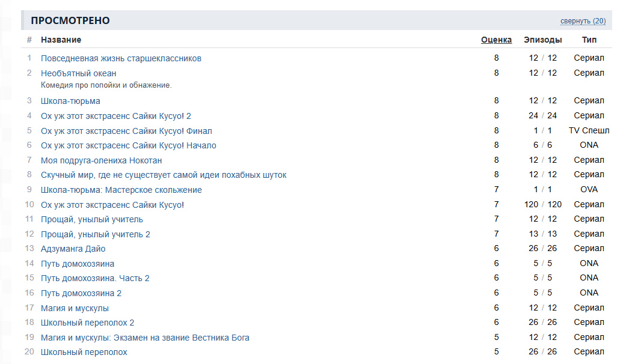This screenshot has width=635, height=364.
Task: Open Ох уж этот экстрасенс Сайки Кусуо! Финал
Action: (x=126, y=131)
